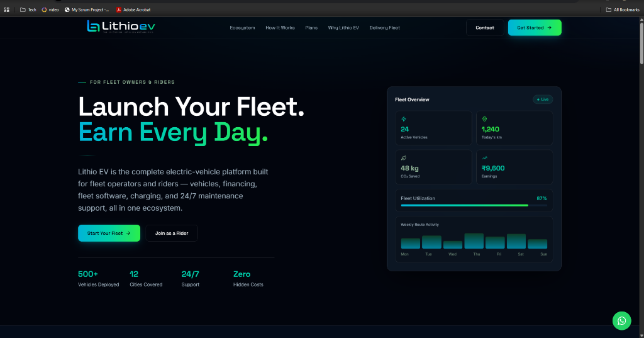This screenshot has height=338, width=644.
Task: Click the Fleet Overview heading
Action: [x=412, y=99]
